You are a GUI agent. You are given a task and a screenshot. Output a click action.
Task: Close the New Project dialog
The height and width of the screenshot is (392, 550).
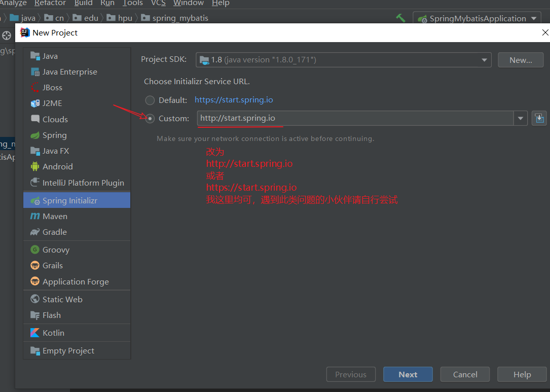coord(545,32)
